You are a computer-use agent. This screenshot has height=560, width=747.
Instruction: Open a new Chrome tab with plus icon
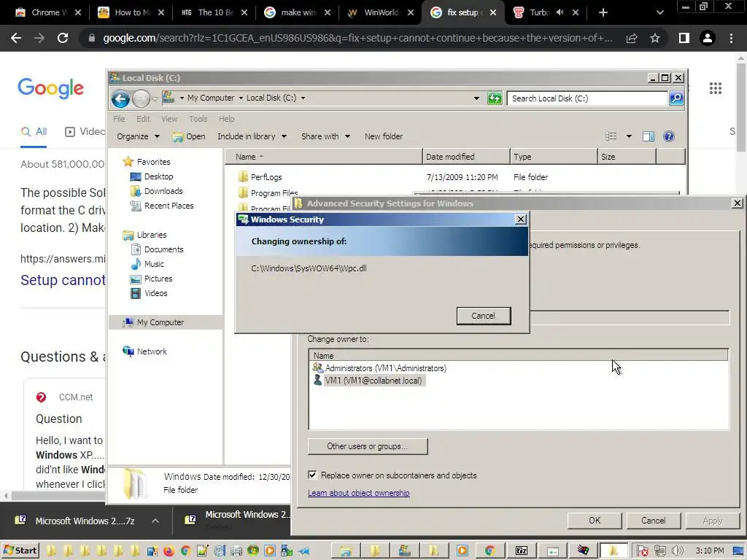tap(603, 12)
